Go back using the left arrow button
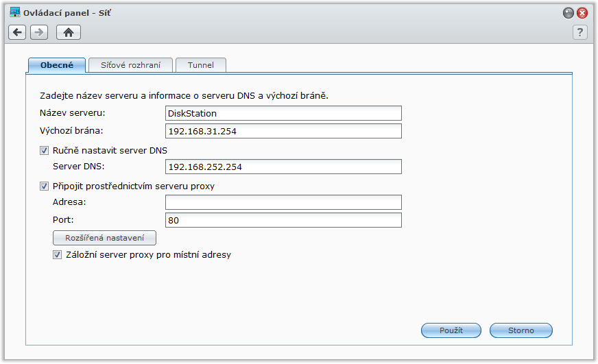Viewport: 598px width, 364px height. (17, 32)
